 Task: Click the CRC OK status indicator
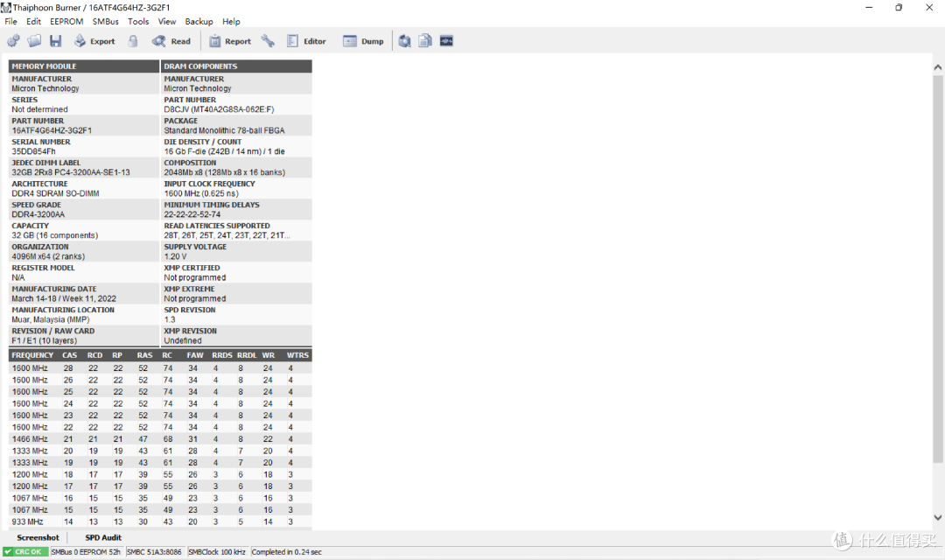[24, 552]
